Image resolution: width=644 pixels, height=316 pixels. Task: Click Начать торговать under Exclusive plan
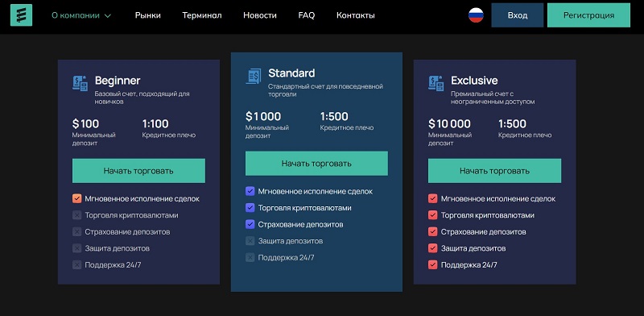[x=494, y=171]
